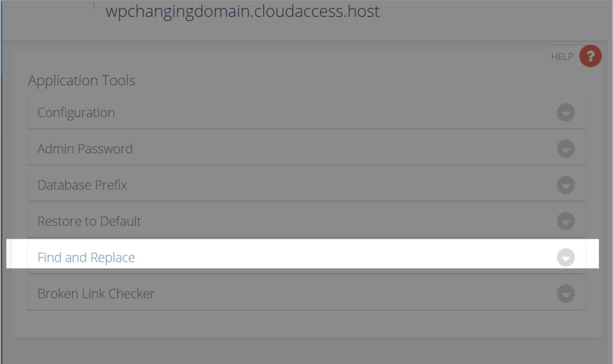Open the Find and Replace label

coord(86,258)
